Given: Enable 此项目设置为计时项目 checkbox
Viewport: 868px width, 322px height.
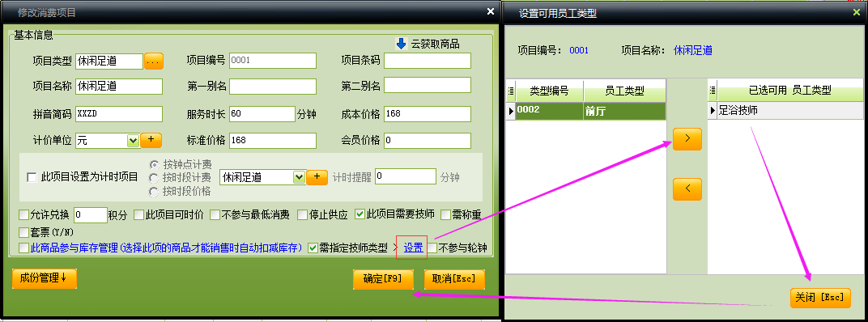Looking at the screenshot, I should click(x=32, y=178).
